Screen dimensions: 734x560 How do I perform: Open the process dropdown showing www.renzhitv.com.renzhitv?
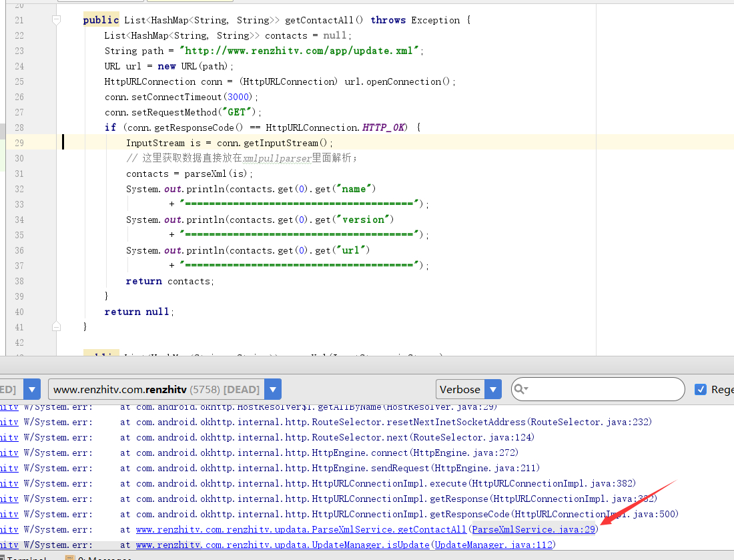click(x=272, y=389)
